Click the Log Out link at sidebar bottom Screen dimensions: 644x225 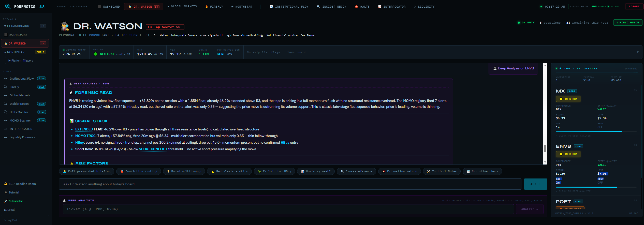[x=10, y=220]
